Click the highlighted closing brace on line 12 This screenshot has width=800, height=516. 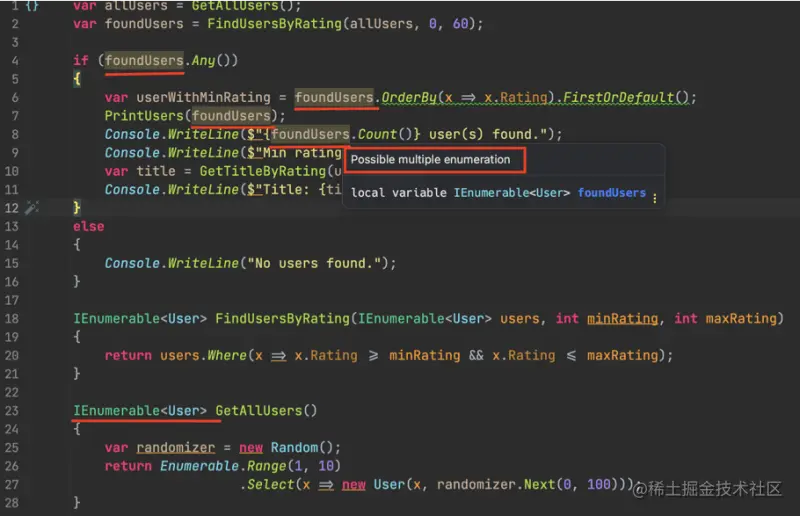77,208
